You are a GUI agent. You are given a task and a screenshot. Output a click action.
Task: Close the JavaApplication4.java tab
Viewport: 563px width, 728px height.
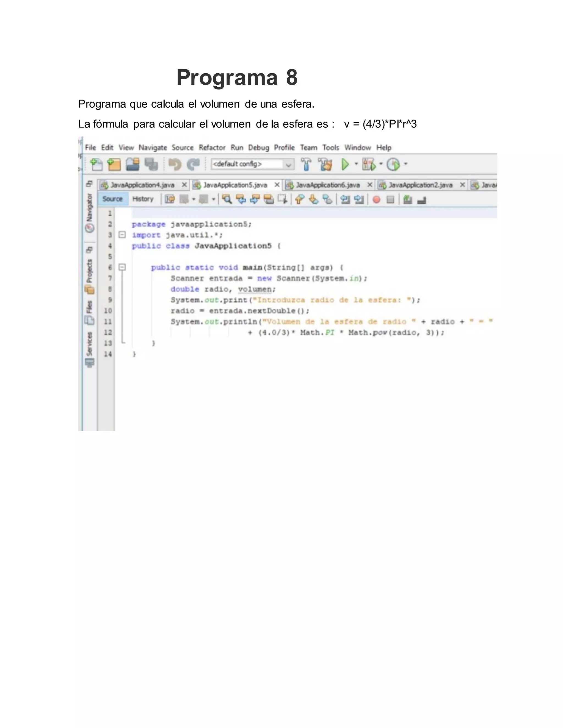pyautogui.click(x=184, y=185)
